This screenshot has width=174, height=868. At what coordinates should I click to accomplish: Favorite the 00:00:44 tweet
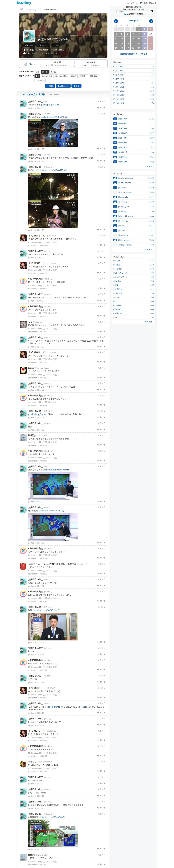click(104, 108)
